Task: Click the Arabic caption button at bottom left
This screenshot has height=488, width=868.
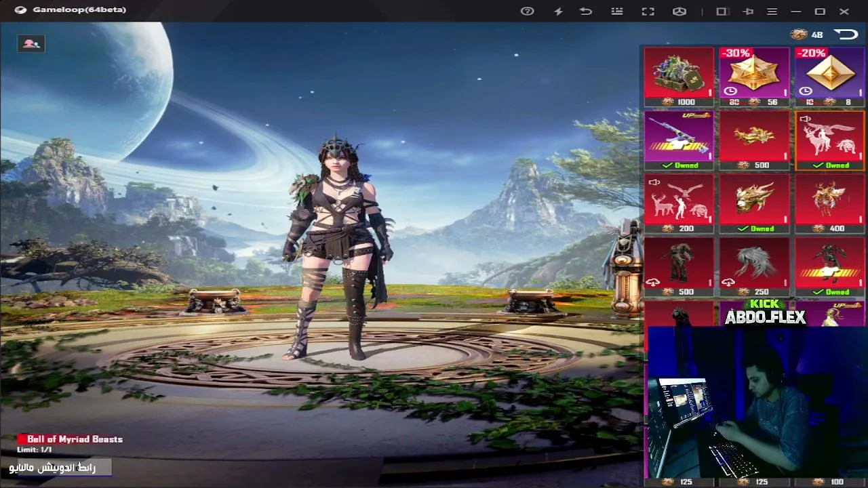Action: click(x=60, y=468)
